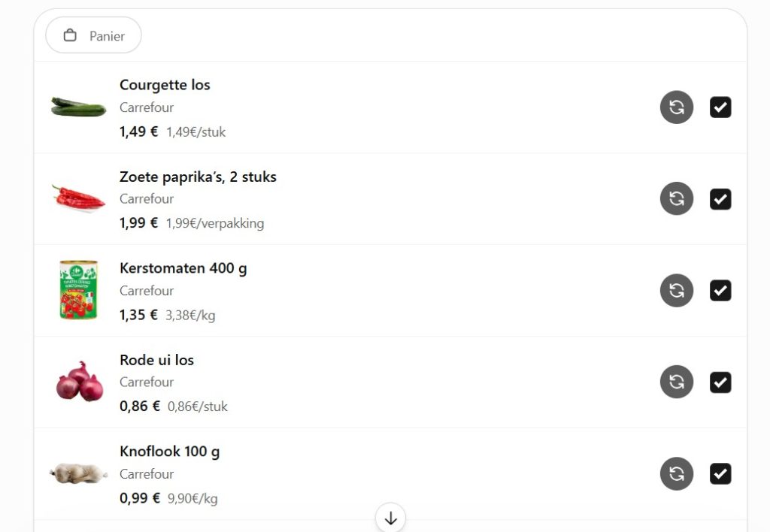
Task: Select the Knoflook 100 g title
Action: click(x=169, y=452)
